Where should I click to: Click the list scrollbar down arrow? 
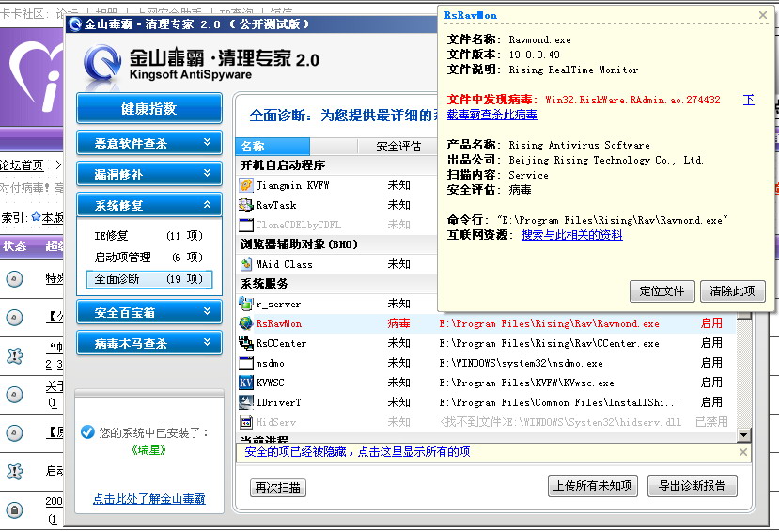tap(743, 435)
